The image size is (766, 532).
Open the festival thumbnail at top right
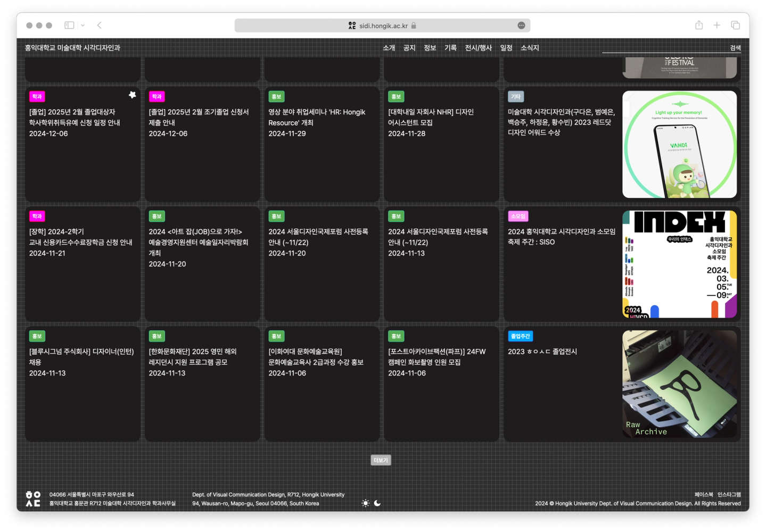[680, 68]
